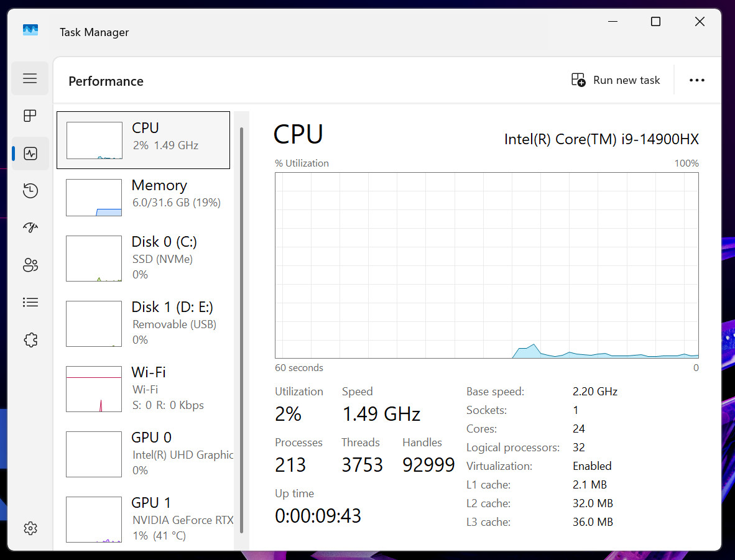This screenshot has width=735, height=560.
Task: Maximize the Task Manager window
Action: [x=656, y=22]
